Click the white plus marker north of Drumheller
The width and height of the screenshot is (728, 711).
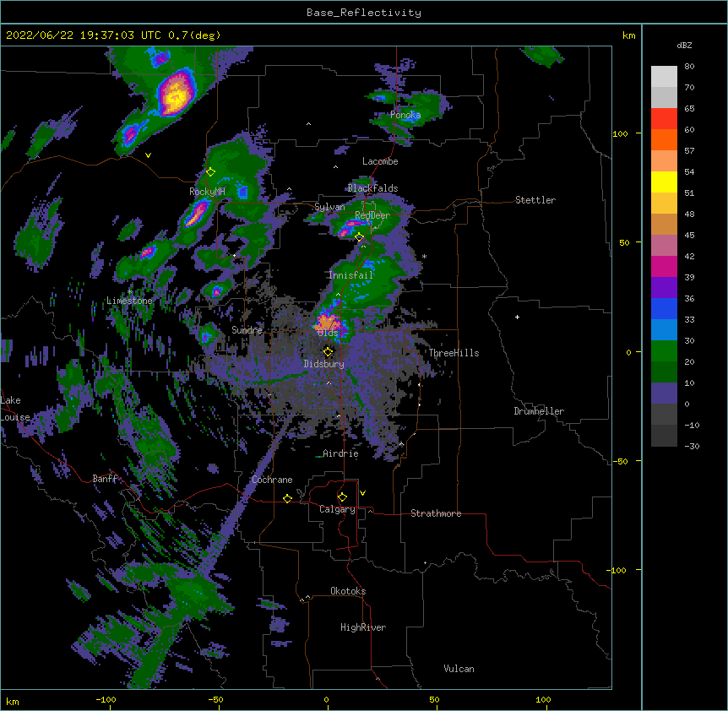tap(517, 317)
